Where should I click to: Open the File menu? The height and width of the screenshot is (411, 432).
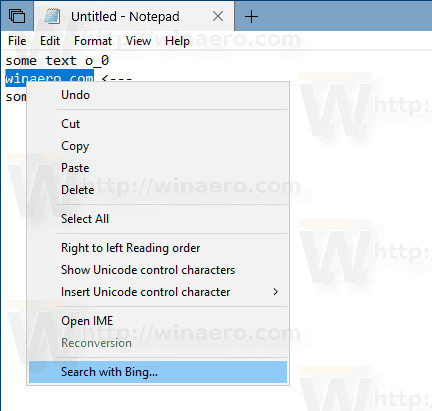tap(17, 41)
